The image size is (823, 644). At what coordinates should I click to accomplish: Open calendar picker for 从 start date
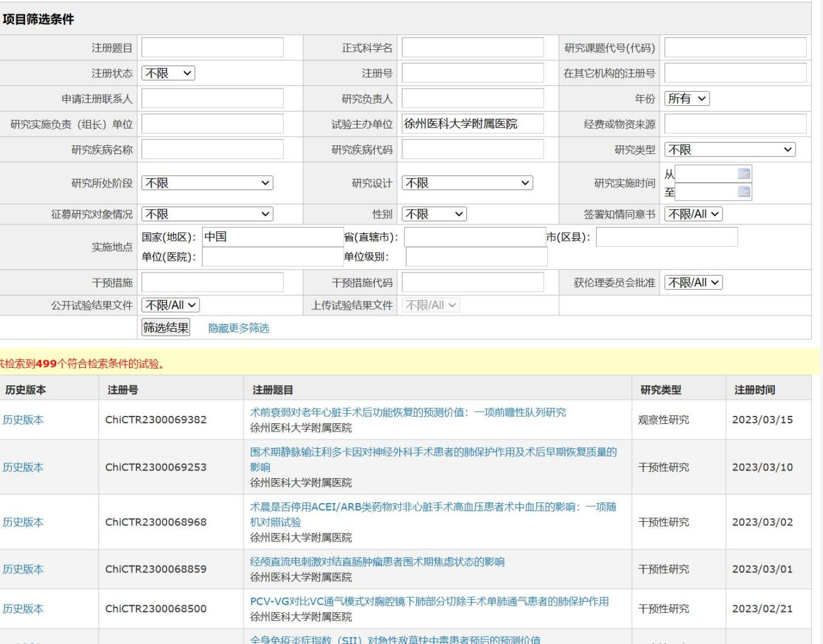tap(744, 174)
